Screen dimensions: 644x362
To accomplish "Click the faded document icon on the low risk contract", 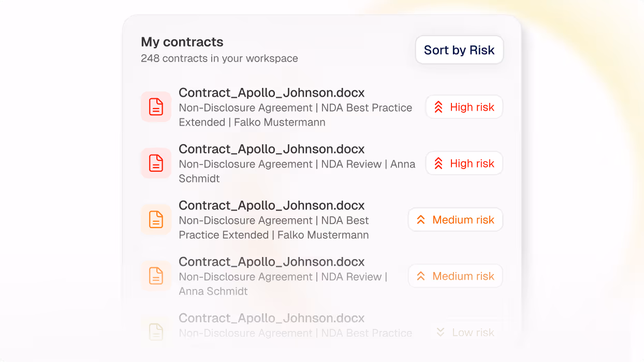I will click(x=156, y=331).
